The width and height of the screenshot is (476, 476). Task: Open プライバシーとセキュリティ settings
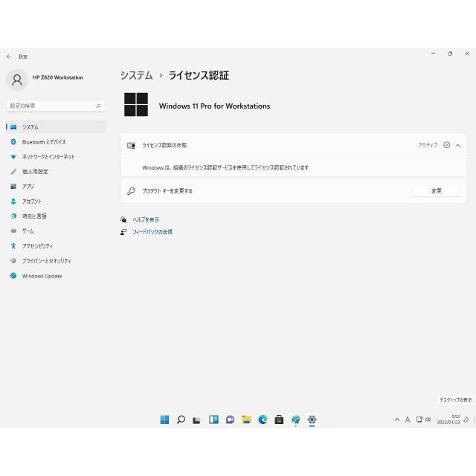point(56,261)
